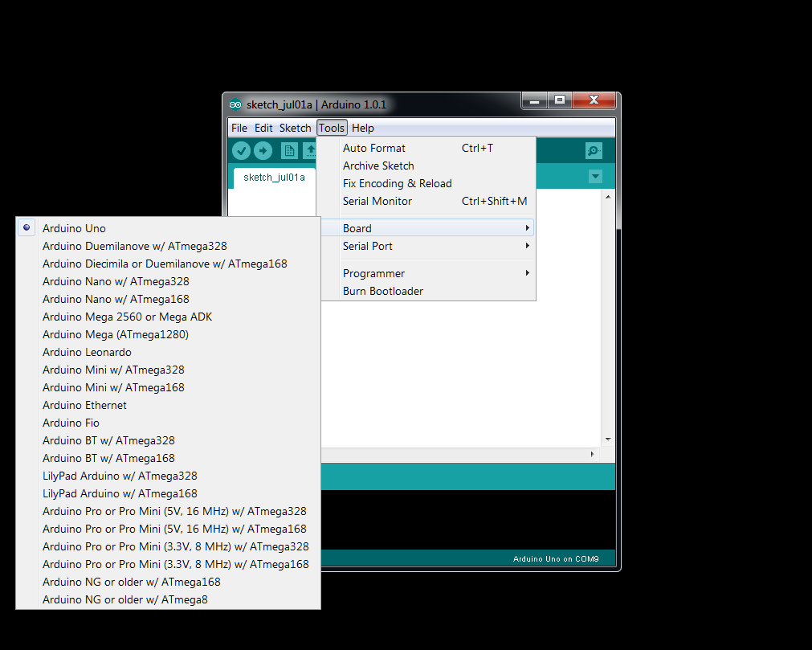Screen dimensions: 812x650
Task: Pick Arduino Nano w/ ATmega168
Action: 169,299
